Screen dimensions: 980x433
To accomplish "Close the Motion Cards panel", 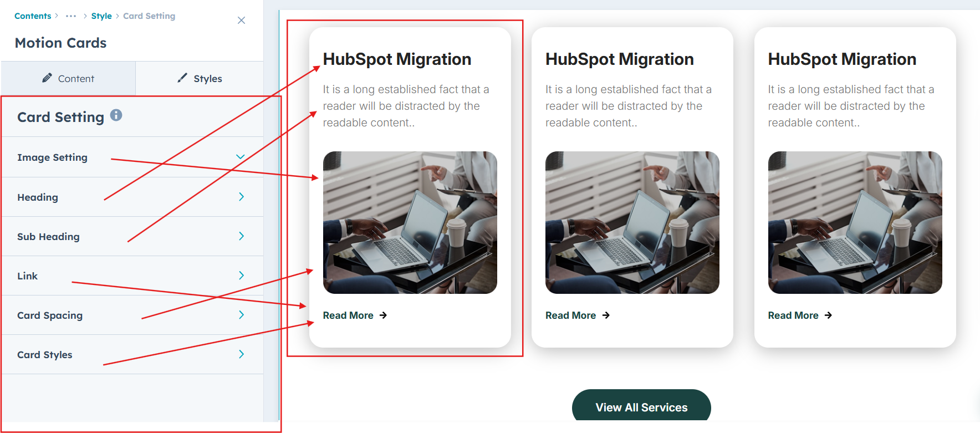I will coord(241,21).
